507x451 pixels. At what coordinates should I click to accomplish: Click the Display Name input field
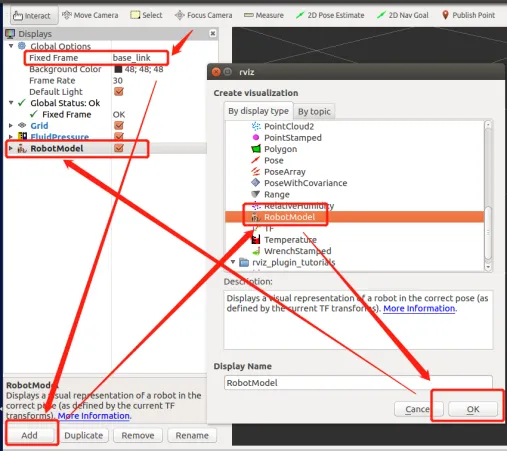(x=358, y=383)
